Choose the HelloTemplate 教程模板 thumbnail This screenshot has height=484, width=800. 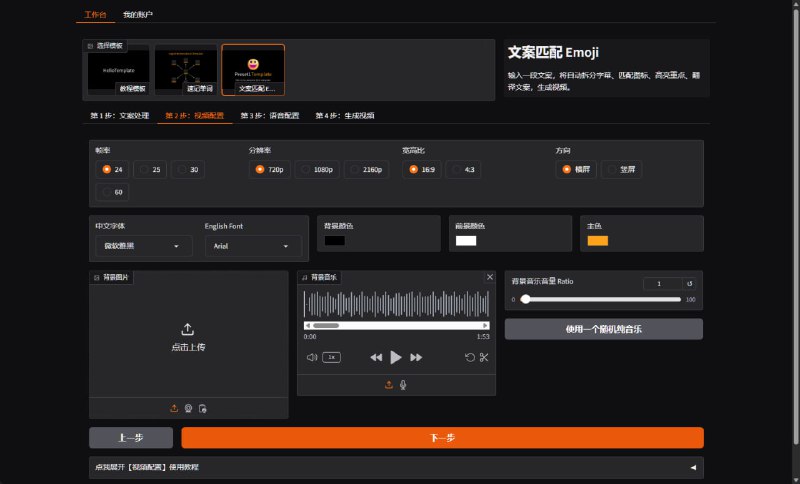pyautogui.click(x=118, y=70)
